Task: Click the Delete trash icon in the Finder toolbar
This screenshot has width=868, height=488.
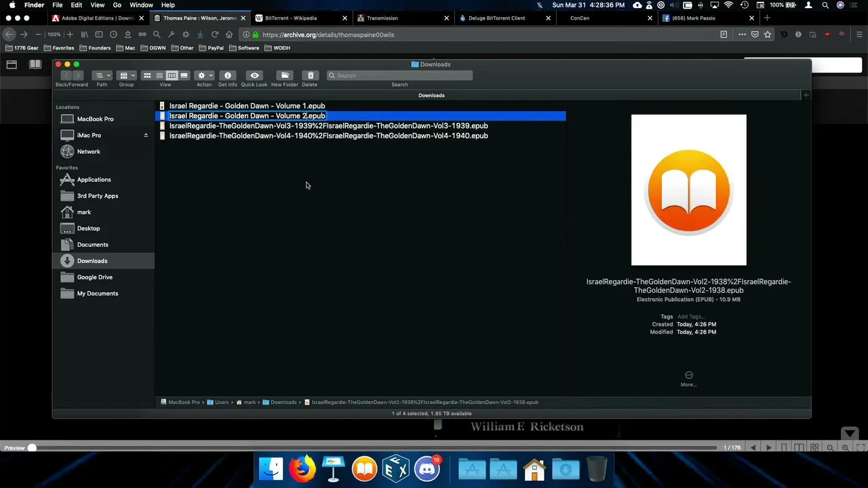Action: pos(311,75)
